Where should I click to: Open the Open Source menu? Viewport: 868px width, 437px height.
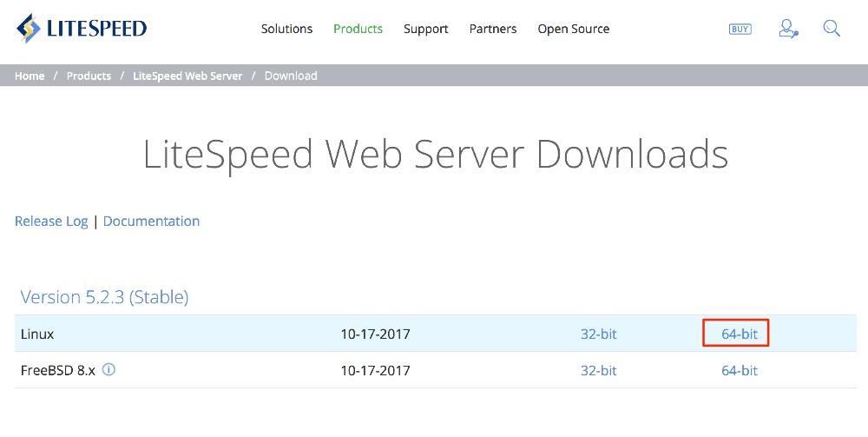pyautogui.click(x=573, y=29)
